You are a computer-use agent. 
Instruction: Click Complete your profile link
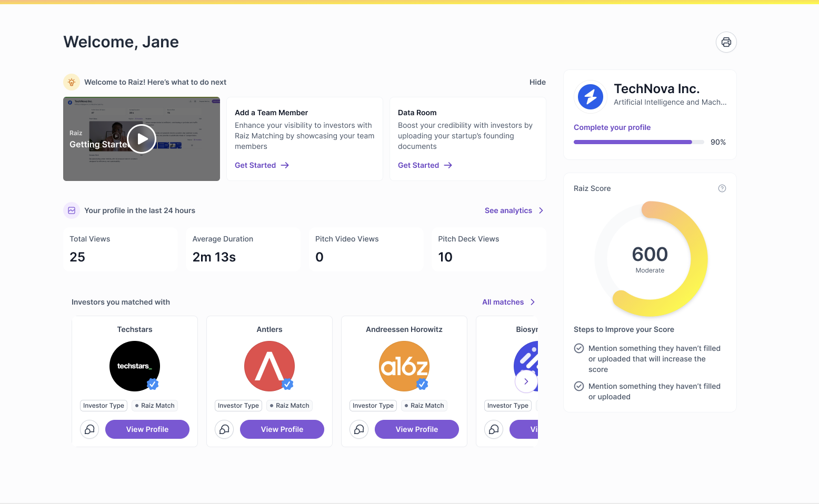pos(612,127)
